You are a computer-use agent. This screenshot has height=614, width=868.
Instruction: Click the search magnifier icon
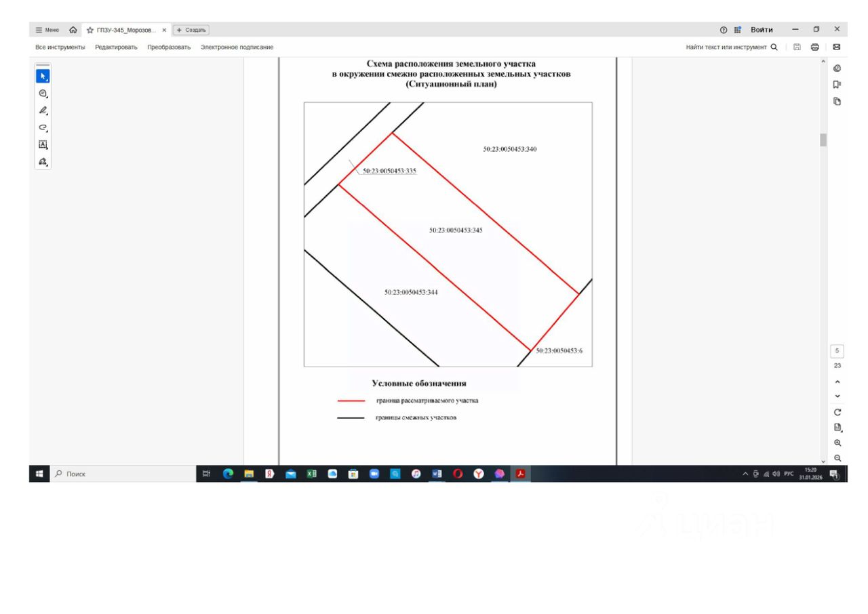(x=774, y=47)
